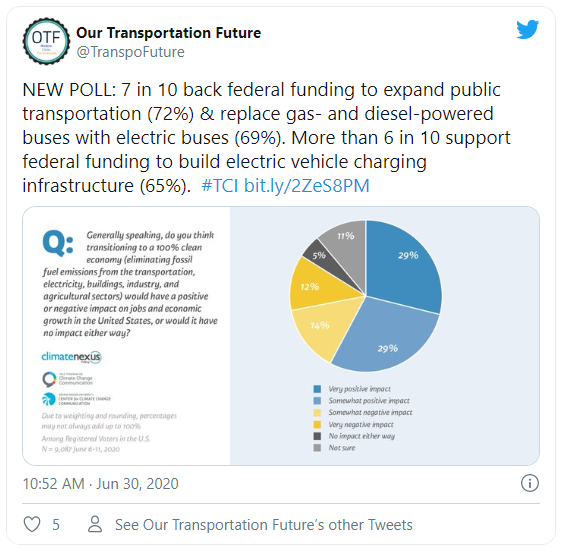Viewport: 563px width, 553px height.
Task: Open the OTF profile avatar
Action: (x=46, y=41)
